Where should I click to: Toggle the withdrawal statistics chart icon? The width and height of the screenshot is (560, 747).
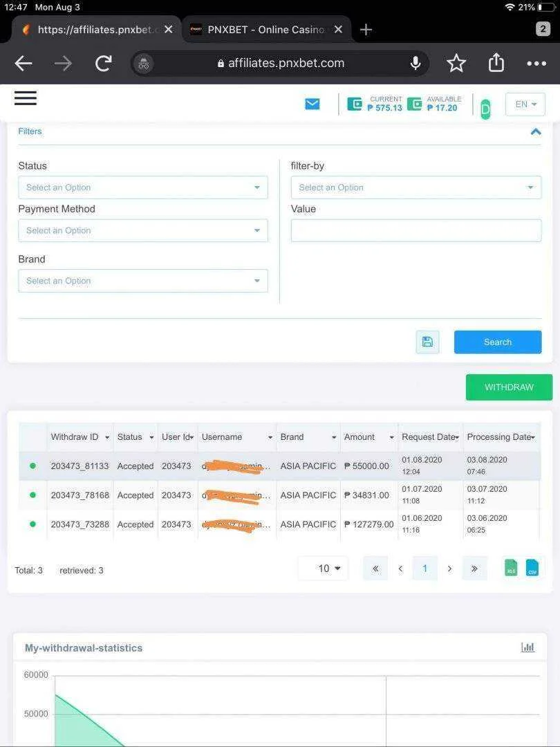pyautogui.click(x=528, y=647)
